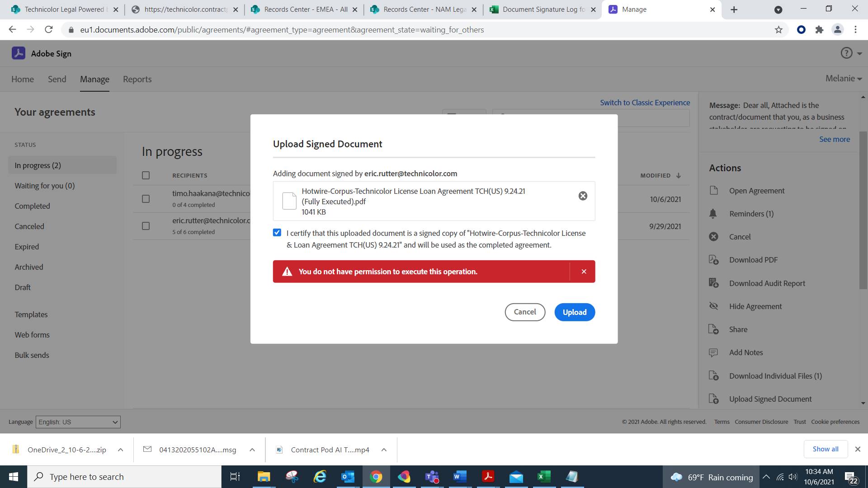Dismiss the permission error banner
The height and width of the screenshot is (488, 868).
tap(584, 271)
